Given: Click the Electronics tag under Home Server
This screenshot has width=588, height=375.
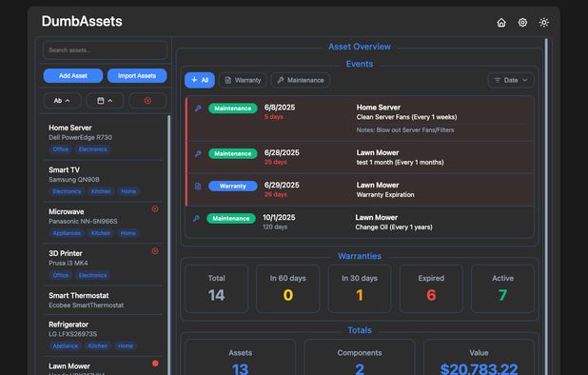Looking at the screenshot, I should click(x=92, y=149).
